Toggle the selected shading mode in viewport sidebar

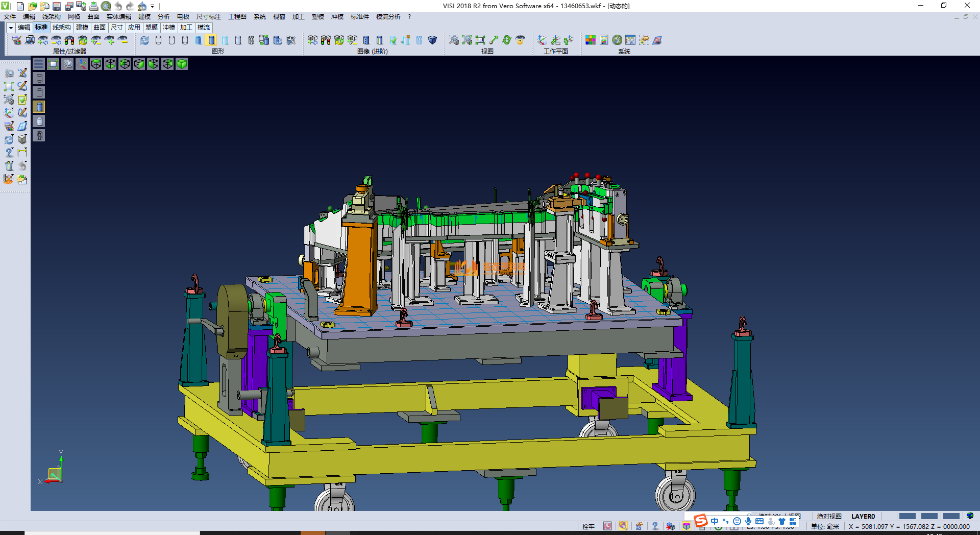tap(39, 107)
